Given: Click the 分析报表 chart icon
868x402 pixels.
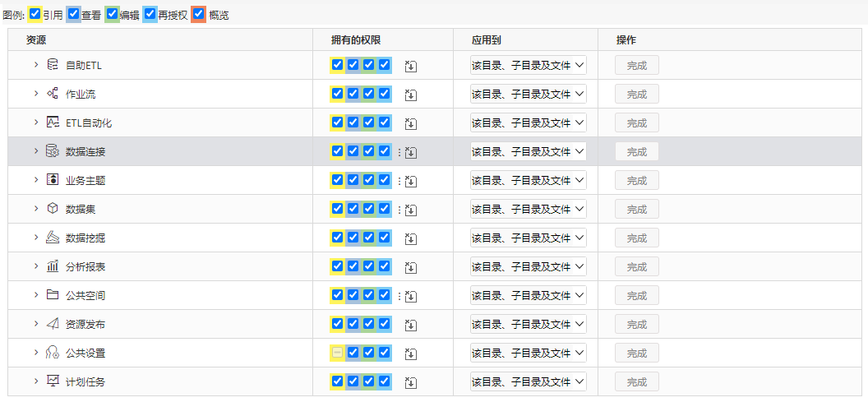Looking at the screenshot, I should click(53, 266).
